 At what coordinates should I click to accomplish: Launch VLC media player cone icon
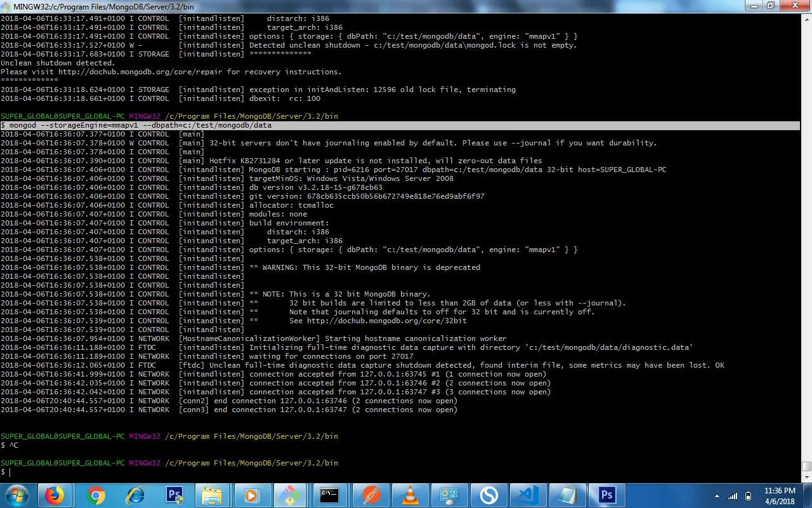point(410,495)
